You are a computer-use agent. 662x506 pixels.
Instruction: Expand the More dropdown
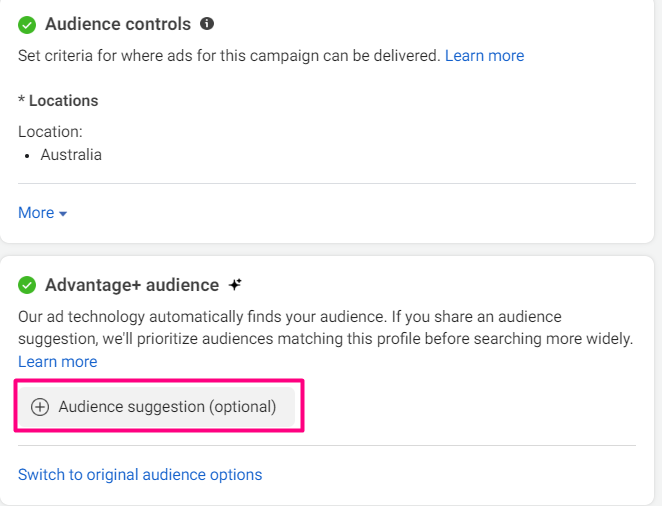(43, 213)
